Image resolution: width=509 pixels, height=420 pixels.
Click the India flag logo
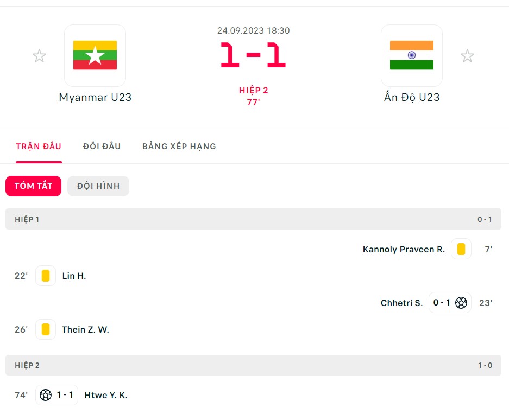412,55
